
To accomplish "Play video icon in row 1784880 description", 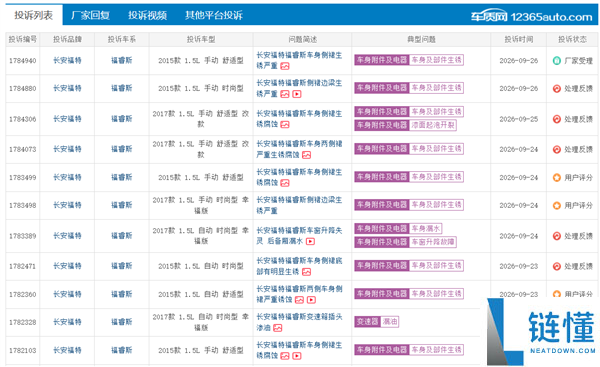I will click(x=297, y=94).
